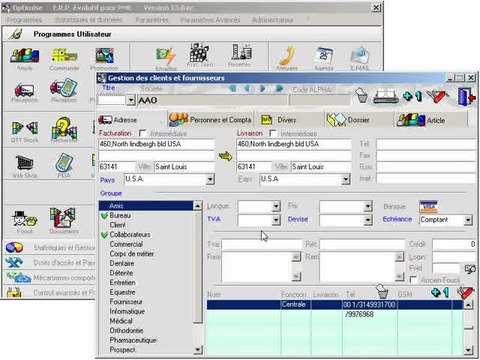Open the Documents icon in Optimise window

click(x=63, y=217)
